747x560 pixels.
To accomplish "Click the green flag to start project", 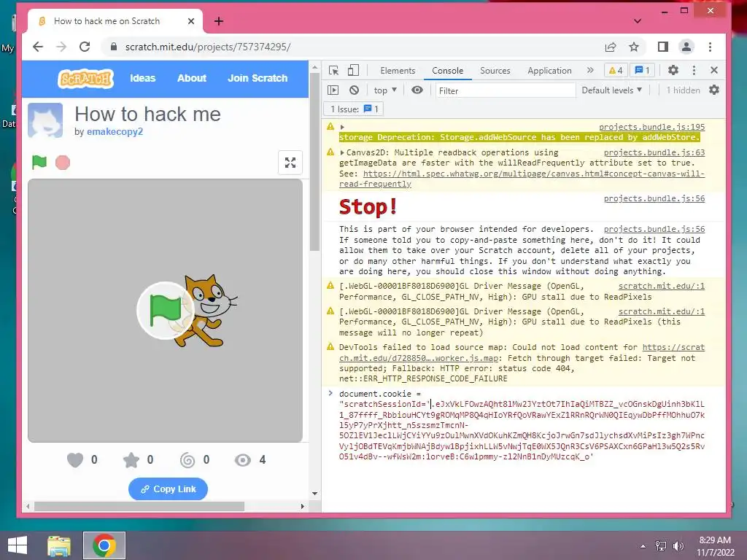I will (39, 163).
